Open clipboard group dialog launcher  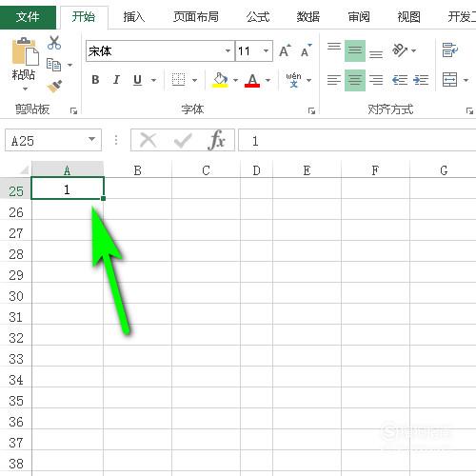73,110
